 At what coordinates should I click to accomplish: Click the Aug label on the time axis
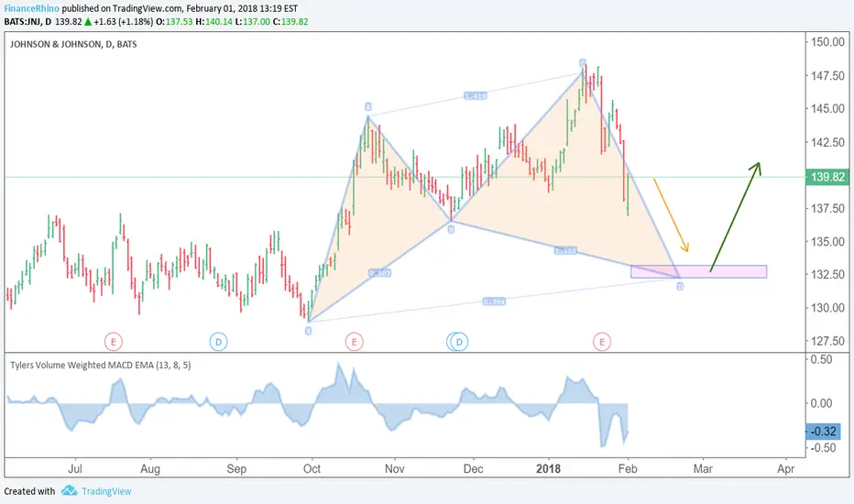coord(150,468)
